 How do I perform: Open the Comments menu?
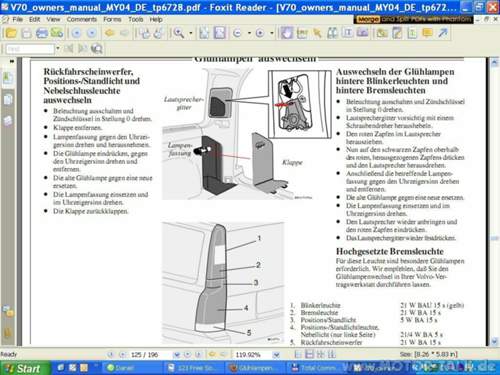[82, 19]
